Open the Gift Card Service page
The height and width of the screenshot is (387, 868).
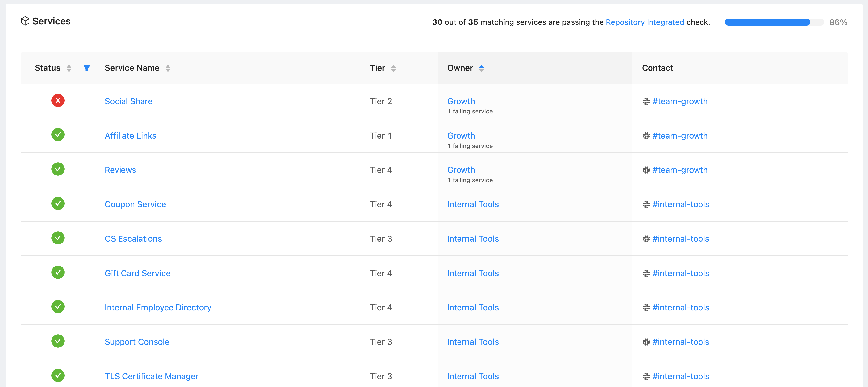tap(137, 273)
